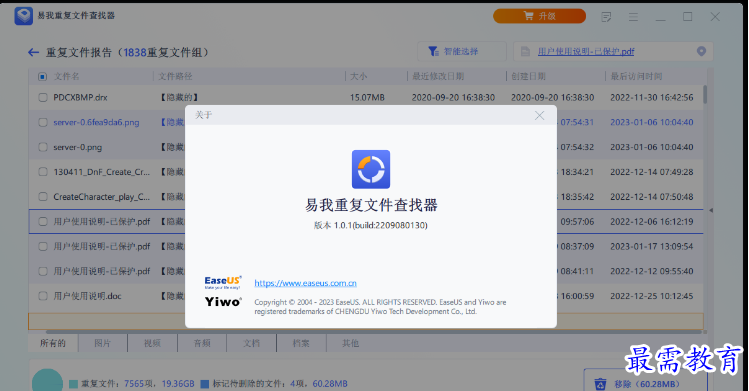This screenshot has height=391, width=749.
Task: Click access time 2022-12-06 16:12:19
Action: 652,222
